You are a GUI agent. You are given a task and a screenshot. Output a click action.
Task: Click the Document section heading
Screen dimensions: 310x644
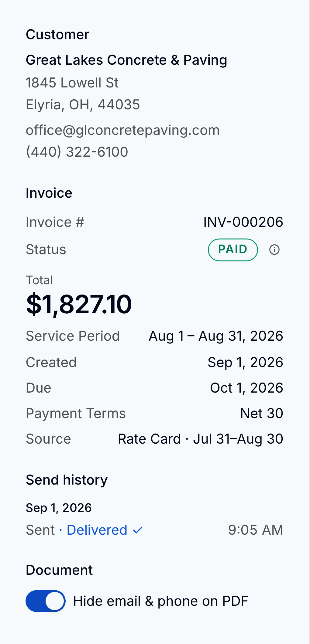(59, 570)
